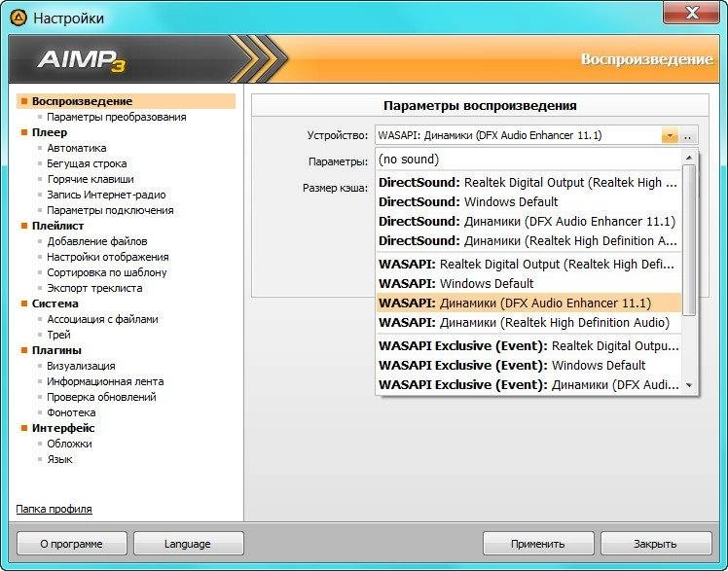This screenshot has height=571, width=728.
Task: Open the device dropdown arrow button
Action: point(670,136)
